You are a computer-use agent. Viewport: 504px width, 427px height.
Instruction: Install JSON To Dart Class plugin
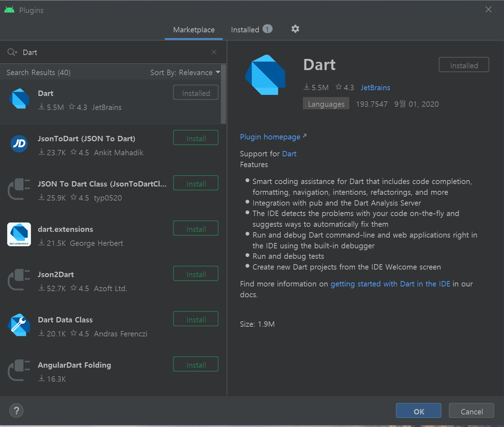click(x=196, y=183)
